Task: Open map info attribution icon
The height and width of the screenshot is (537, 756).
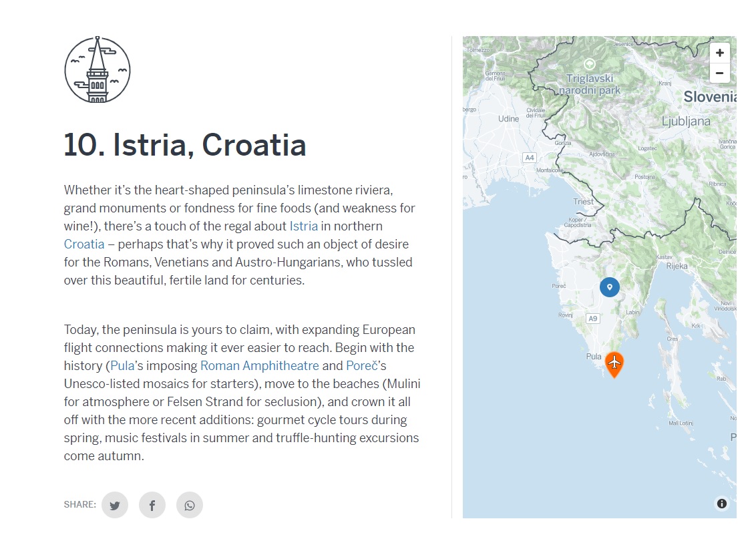Action: point(722,503)
